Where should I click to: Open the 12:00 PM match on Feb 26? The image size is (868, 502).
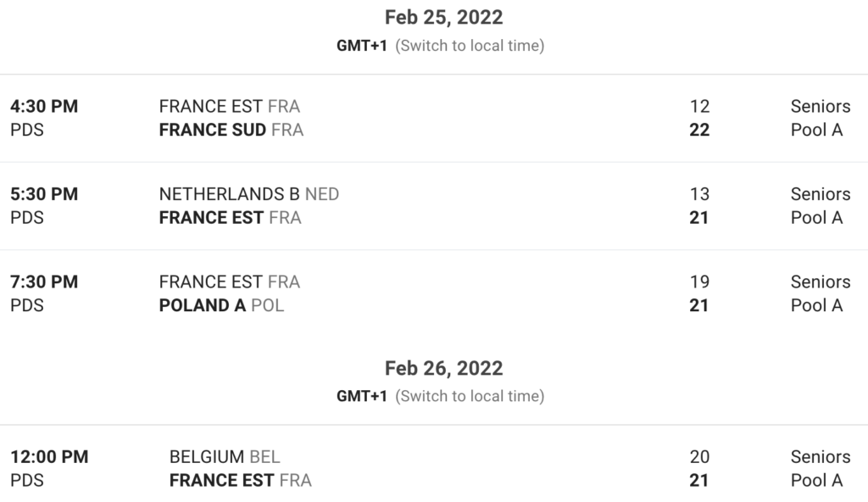[x=434, y=468]
